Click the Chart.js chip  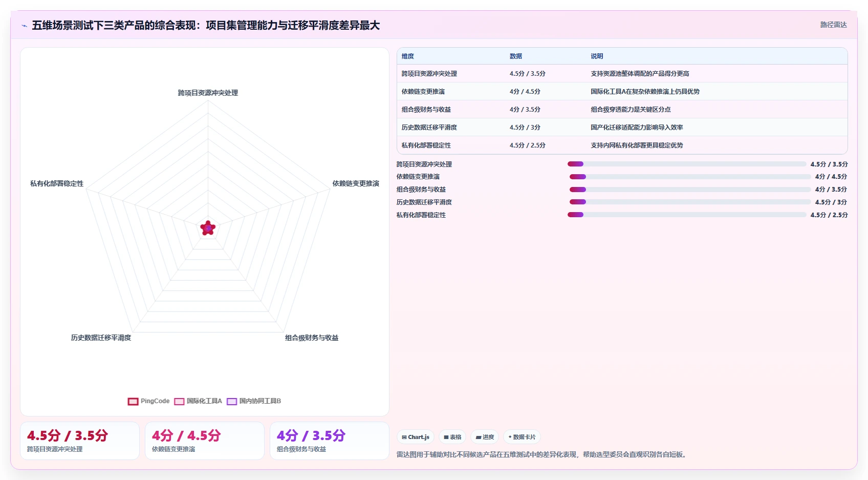click(x=416, y=437)
